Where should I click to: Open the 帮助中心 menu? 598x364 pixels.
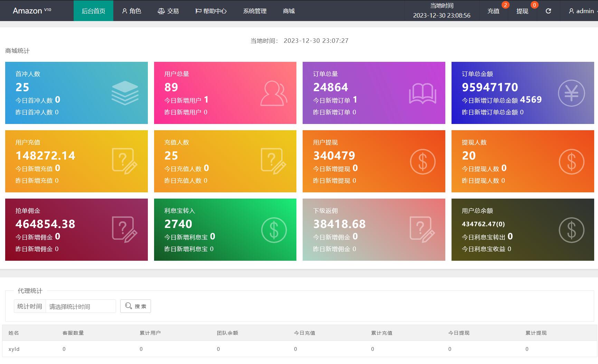pos(211,11)
